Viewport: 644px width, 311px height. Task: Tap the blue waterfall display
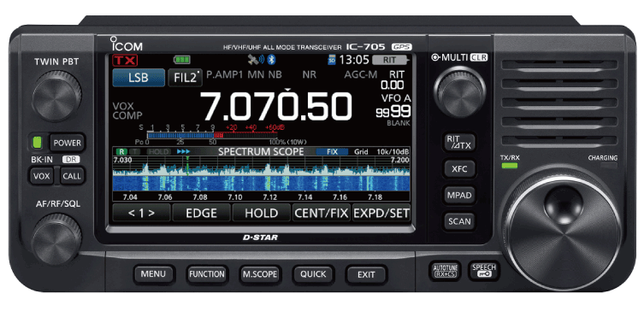click(x=261, y=183)
